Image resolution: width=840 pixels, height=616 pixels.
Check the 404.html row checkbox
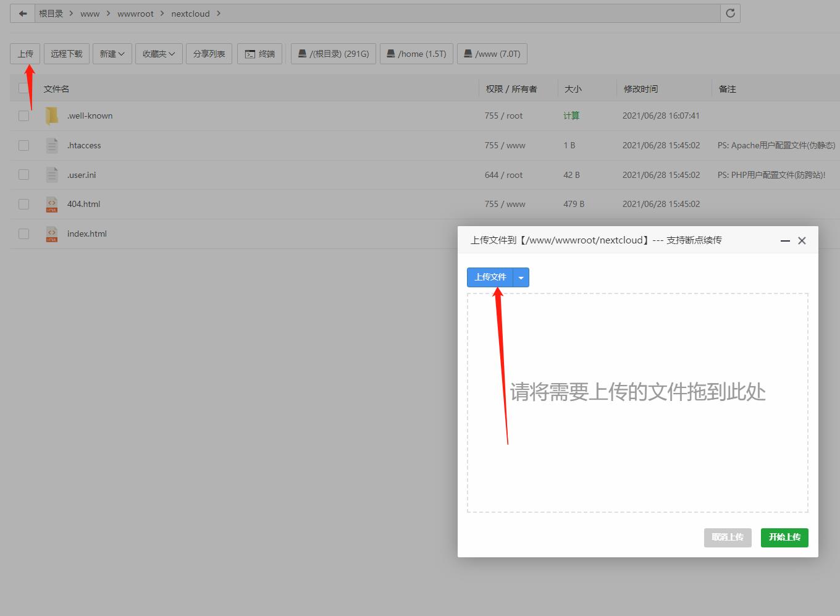coord(23,204)
